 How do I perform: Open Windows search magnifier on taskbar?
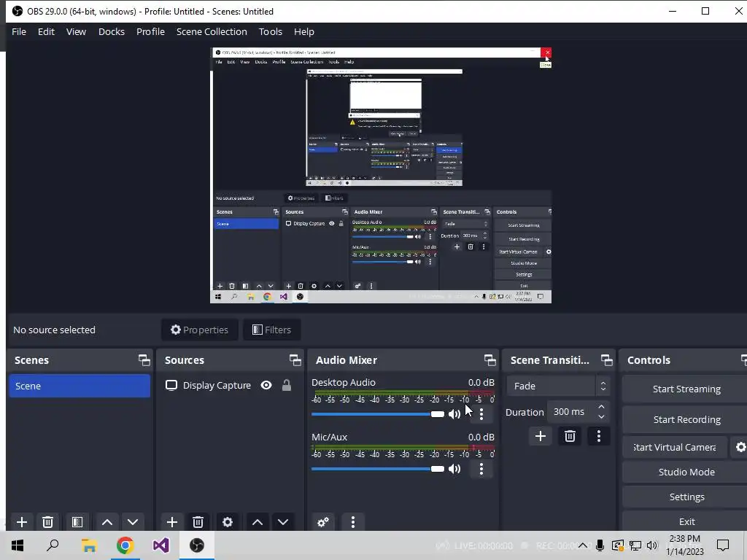53,545
